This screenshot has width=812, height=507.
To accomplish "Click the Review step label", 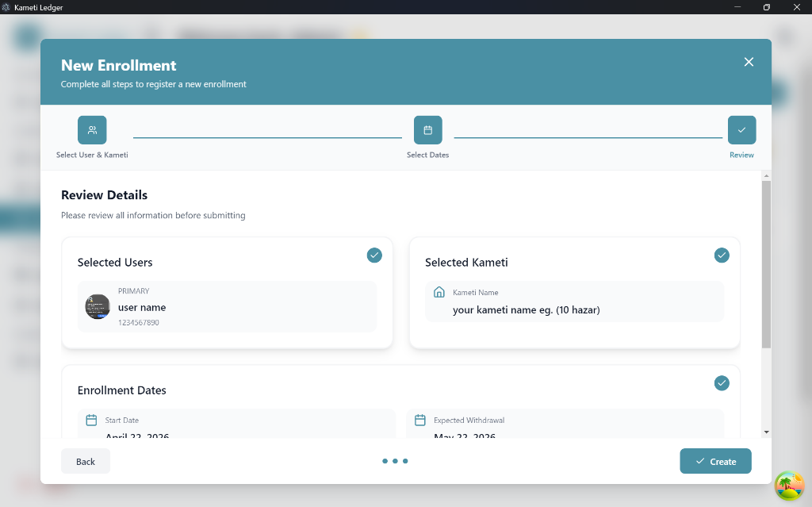I will [x=741, y=155].
